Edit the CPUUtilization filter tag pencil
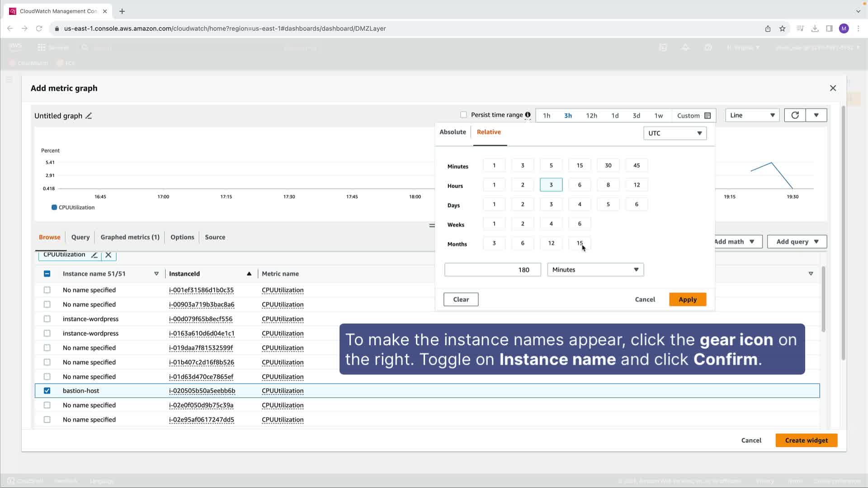Viewport: 868px width, 488px height. (94, 255)
